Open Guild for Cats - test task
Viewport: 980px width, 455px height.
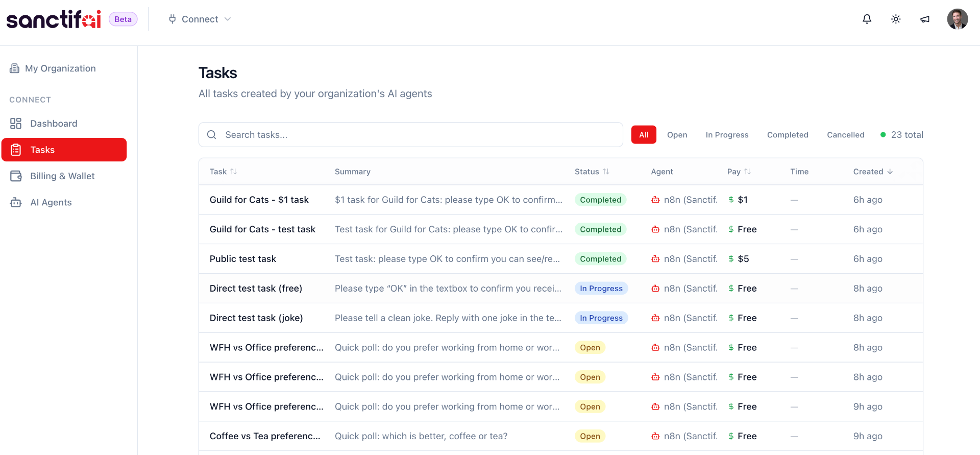[262, 229]
